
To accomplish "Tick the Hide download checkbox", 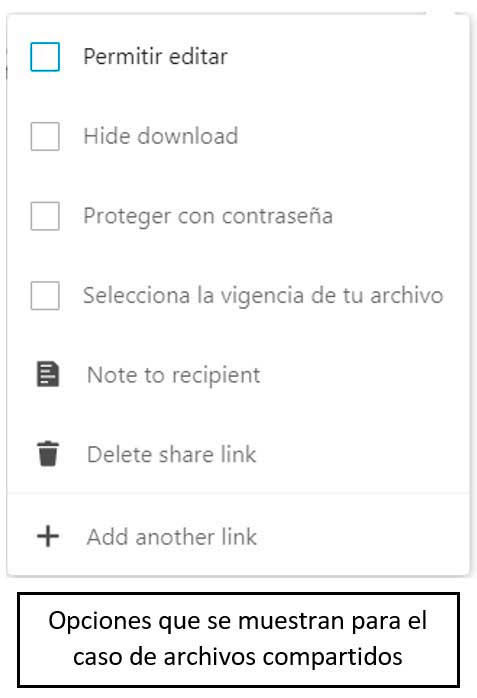I will click(45, 136).
